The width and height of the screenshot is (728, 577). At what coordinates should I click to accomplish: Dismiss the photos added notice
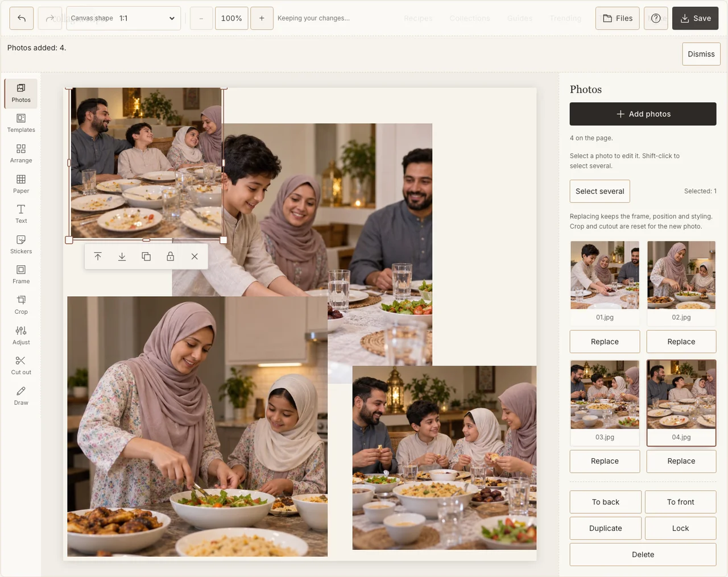701,54
